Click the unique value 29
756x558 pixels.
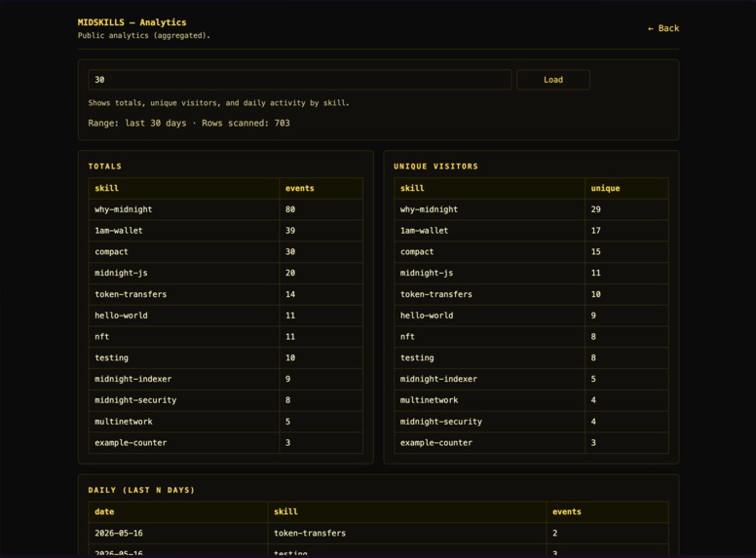pos(596,209)
